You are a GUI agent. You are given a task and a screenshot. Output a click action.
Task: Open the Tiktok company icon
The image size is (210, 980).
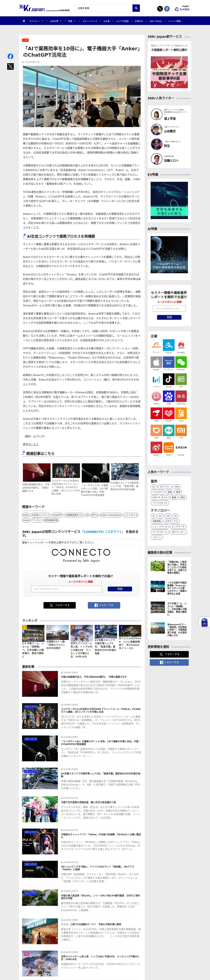point(169,379)
